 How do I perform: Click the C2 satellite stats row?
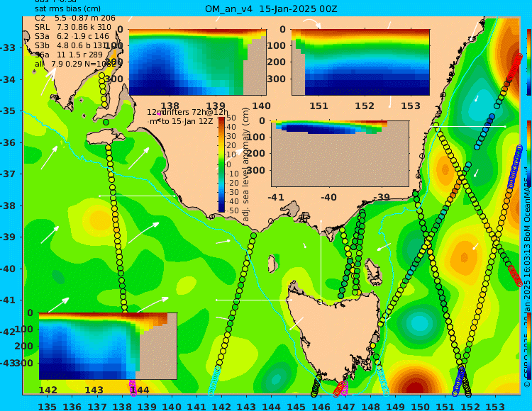click(75, 18)
